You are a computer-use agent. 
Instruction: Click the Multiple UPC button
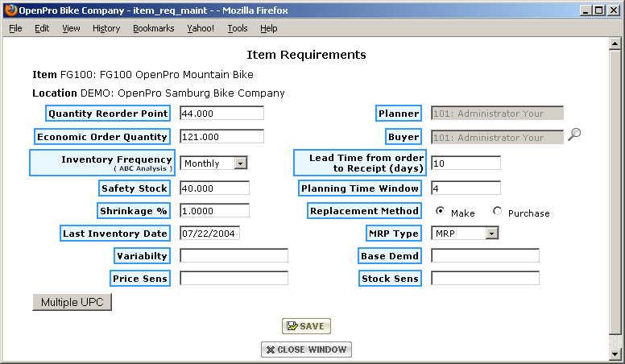click(72, 302)
